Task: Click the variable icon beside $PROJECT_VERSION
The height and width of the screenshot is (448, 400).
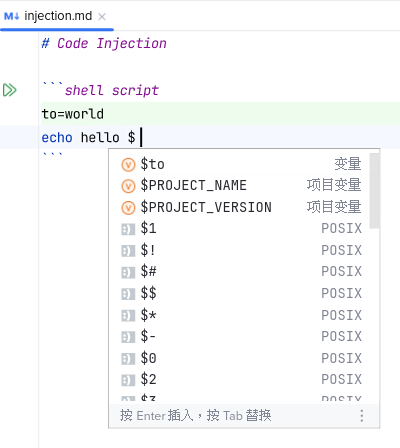Action: [x=128, y=207]
